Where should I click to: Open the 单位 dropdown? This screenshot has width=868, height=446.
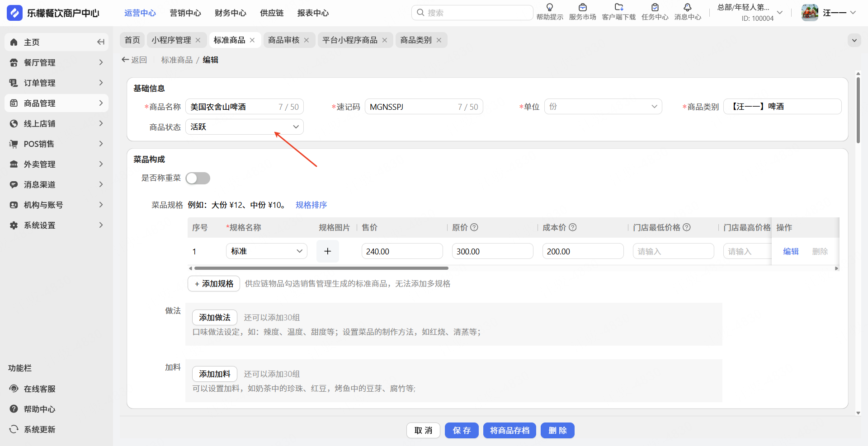click(x=603, y=107)
